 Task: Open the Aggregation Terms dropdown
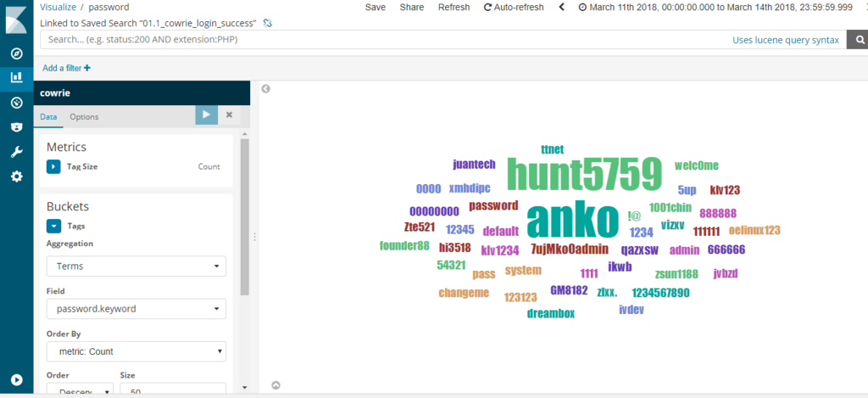click(136, 266)
